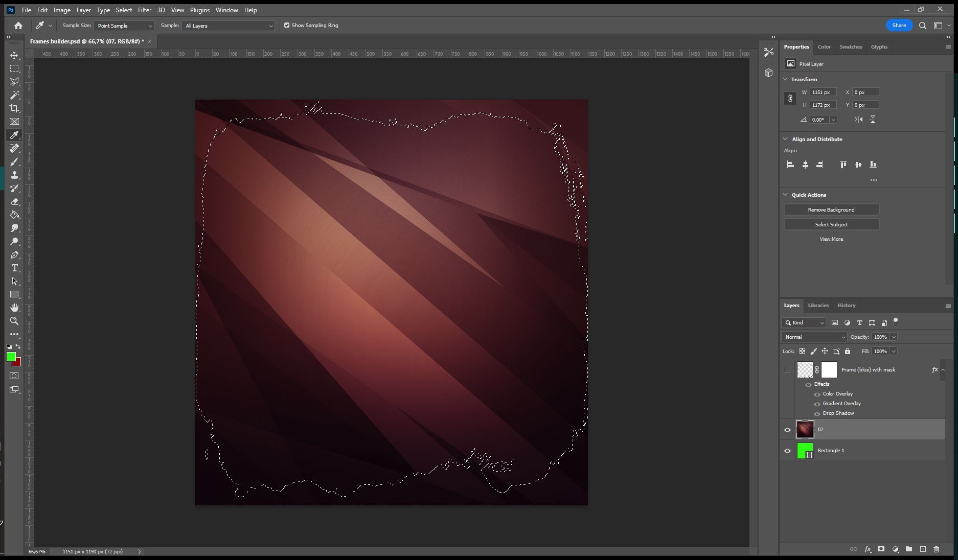This screenshot has width=958, height=560.
Task: Hide the 07 layer
Action: pyautogui.click(x=787, y=430)
